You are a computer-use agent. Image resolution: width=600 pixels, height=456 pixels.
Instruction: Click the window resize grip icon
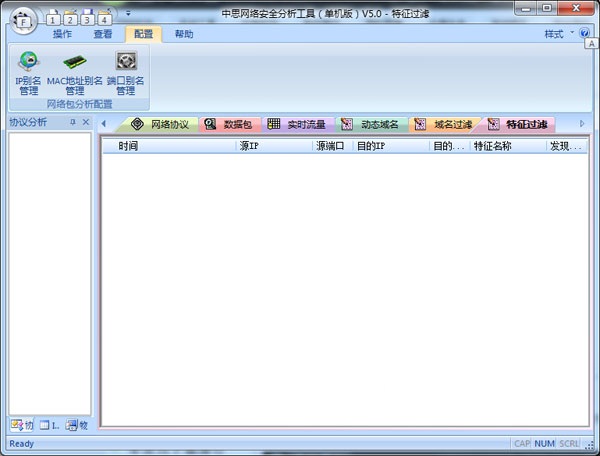(x=590, y=445)
